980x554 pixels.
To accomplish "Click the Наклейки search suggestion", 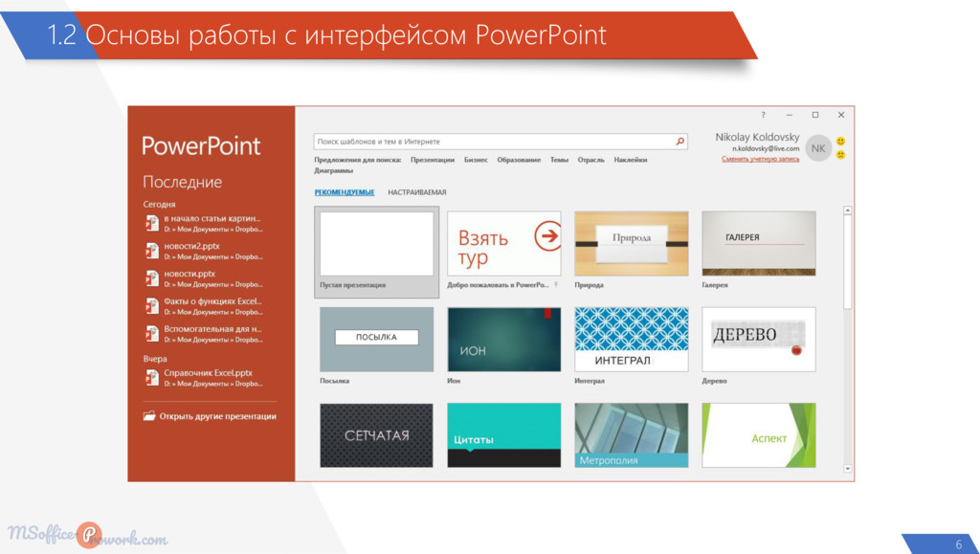I will pos(631,160).
